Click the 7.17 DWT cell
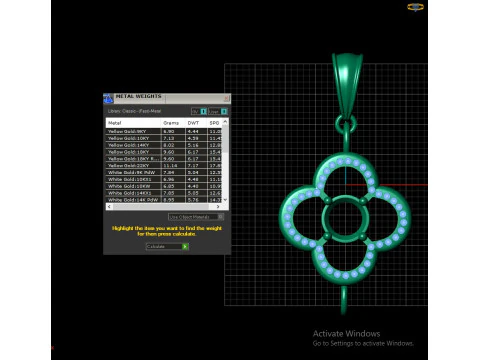This screenshot has width=480, height=360. click(x=196, y=165)
